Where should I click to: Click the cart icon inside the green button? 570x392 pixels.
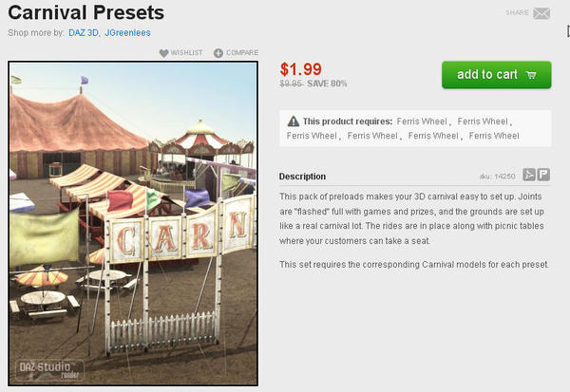point(530,75)
